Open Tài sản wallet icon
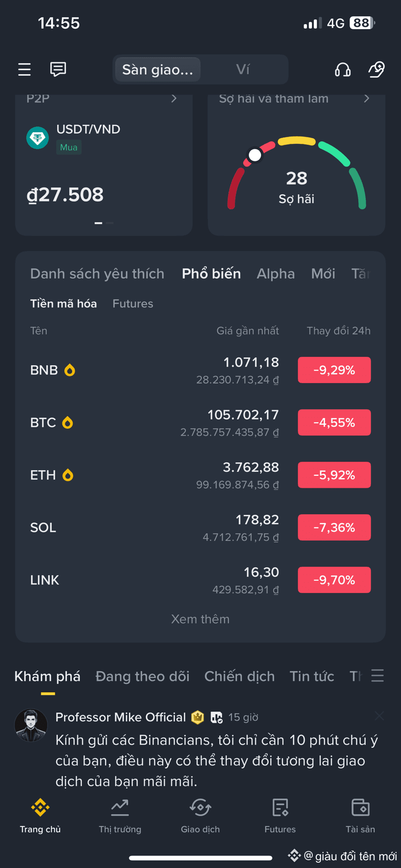This screenshot has width=401, height=868. [x=360, y=807]
